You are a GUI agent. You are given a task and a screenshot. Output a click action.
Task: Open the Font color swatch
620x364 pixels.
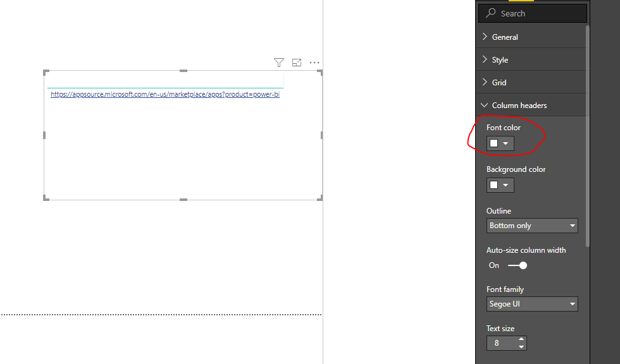click(494, 143)
